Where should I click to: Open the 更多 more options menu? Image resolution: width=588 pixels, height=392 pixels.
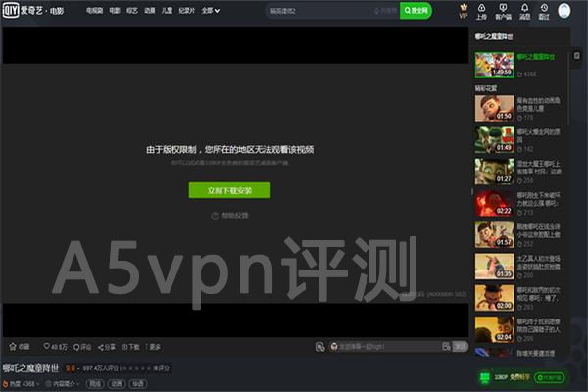[x=155, y=347]
